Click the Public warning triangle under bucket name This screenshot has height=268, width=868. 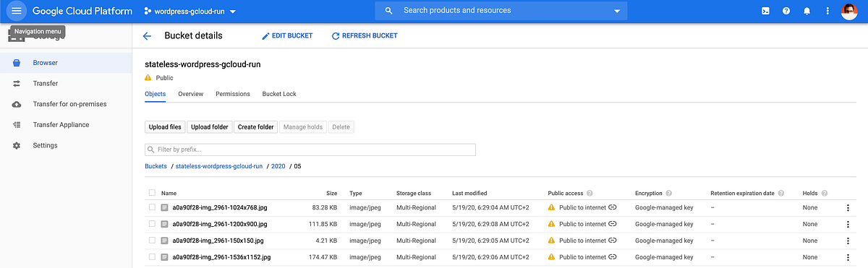click(149, 77)
